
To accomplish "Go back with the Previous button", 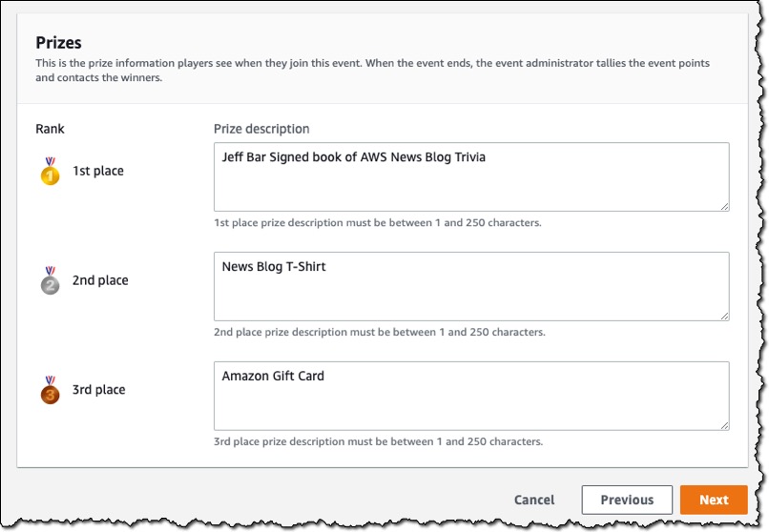I will click(627, 500).
